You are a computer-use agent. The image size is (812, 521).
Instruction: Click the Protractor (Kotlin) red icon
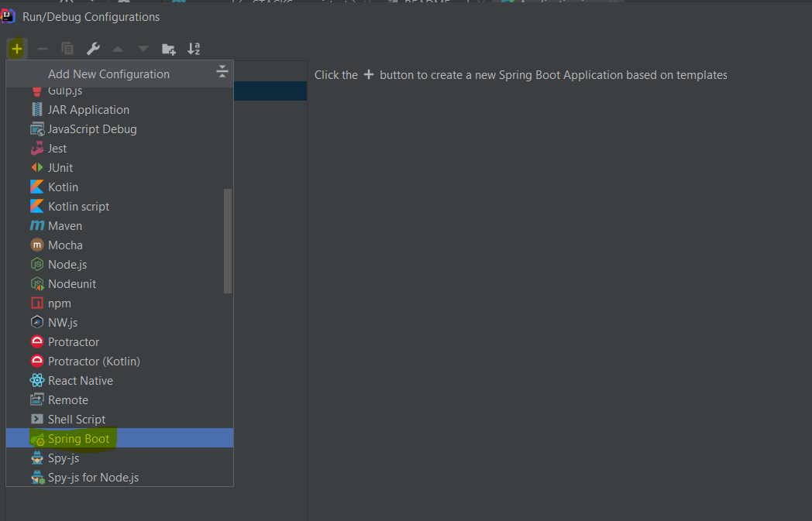(36, 361)
